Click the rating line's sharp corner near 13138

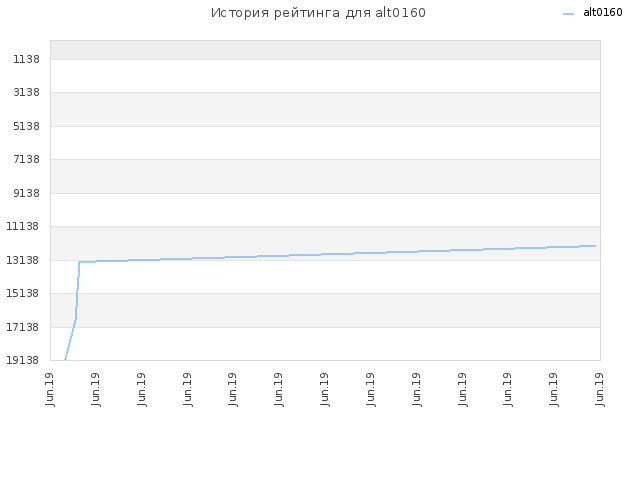[x=79, y=262]
